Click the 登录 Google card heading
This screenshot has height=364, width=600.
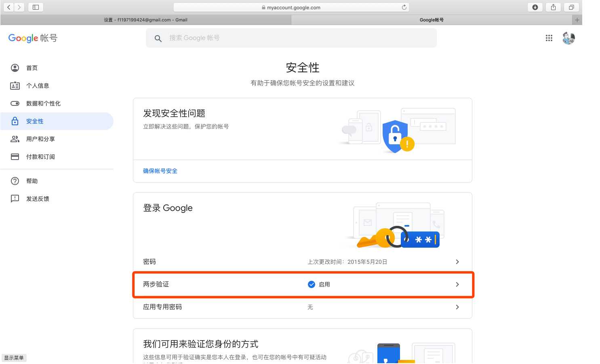[168, 208]
